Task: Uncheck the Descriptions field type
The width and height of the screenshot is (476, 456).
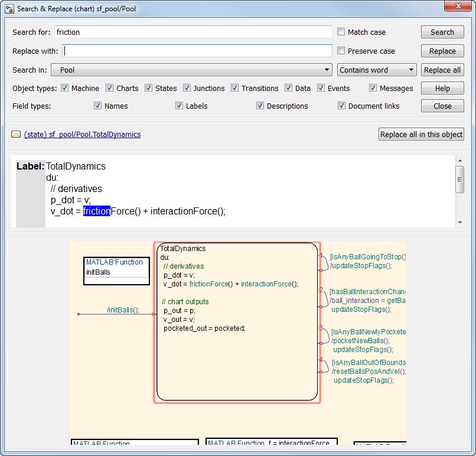Action: point(260,106)
